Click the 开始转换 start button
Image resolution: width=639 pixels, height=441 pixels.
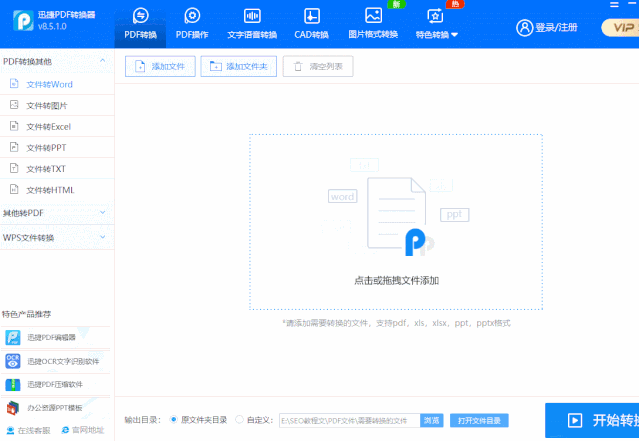click(x=592, y=420)
